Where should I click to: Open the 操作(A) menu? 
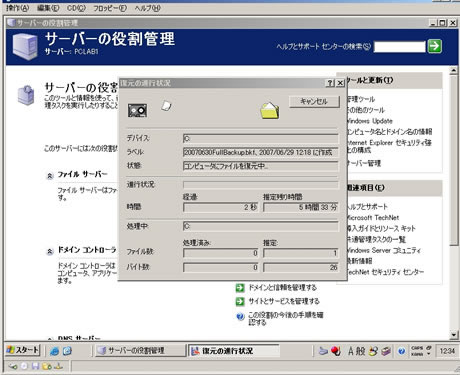pos(18,8)
